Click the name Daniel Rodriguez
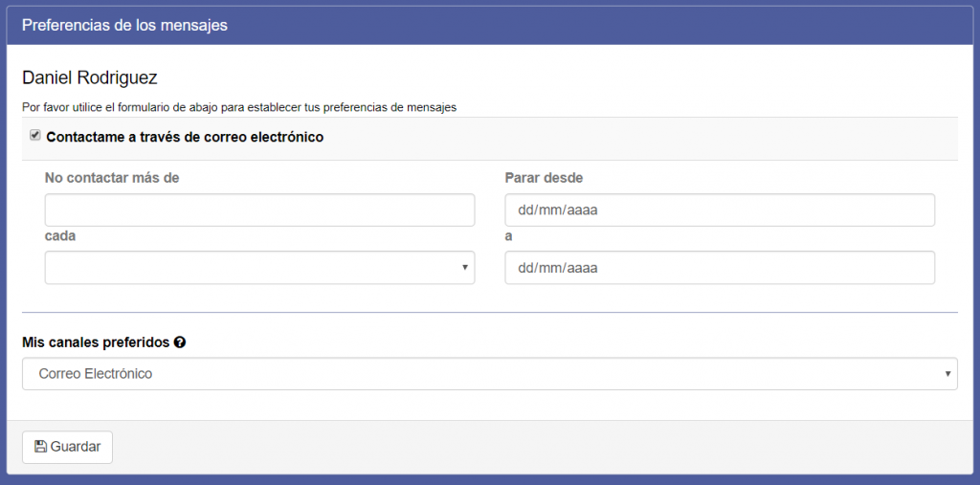 pyautogui.click(x=89, y=77)
